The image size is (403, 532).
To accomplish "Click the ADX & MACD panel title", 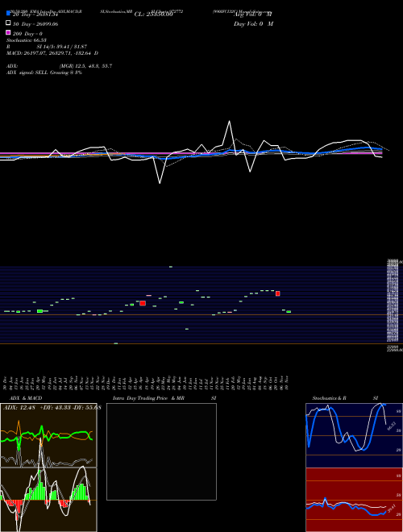I will [26, 398].
